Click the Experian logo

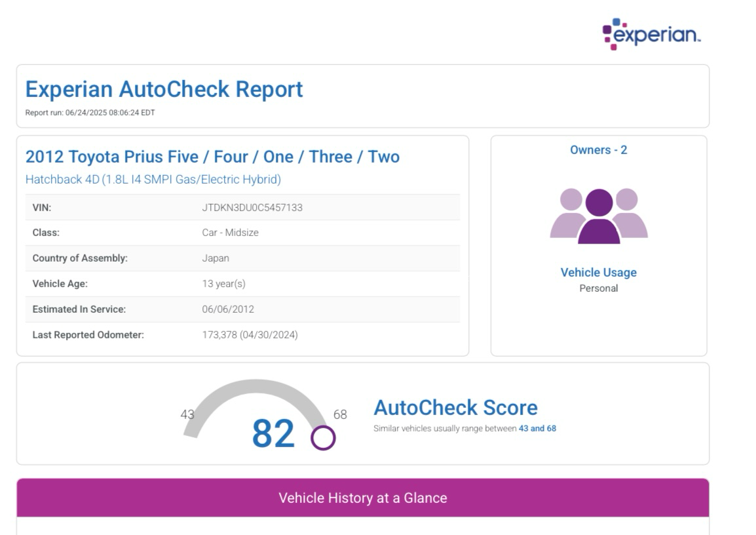pyautogui.click(x=651, y=34)
